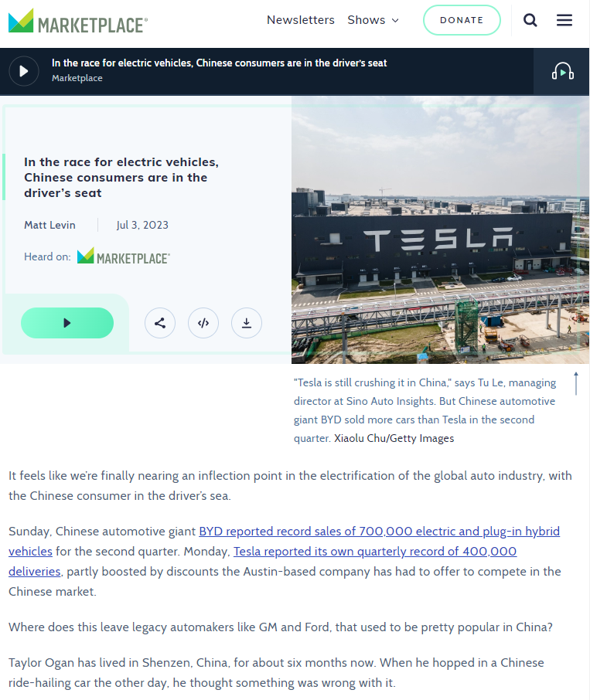This screenshot has width=590, height=700.
Task: Open the Tesla reported quarterly record link
Action: click(x=374, y=552)
